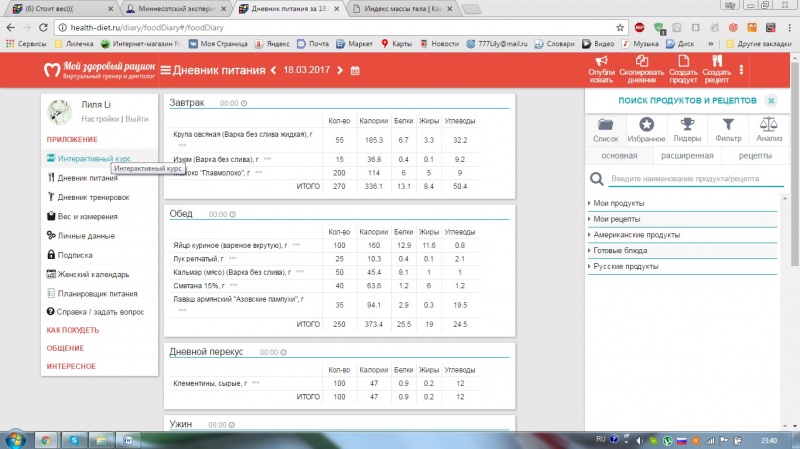Expand the Готовые блюда category
800x449 pixels.
pos(622,251)
